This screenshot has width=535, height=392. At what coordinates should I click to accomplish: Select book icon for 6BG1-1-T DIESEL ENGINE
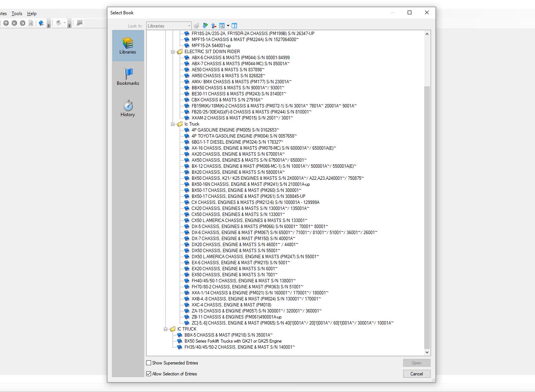[187, 142]
